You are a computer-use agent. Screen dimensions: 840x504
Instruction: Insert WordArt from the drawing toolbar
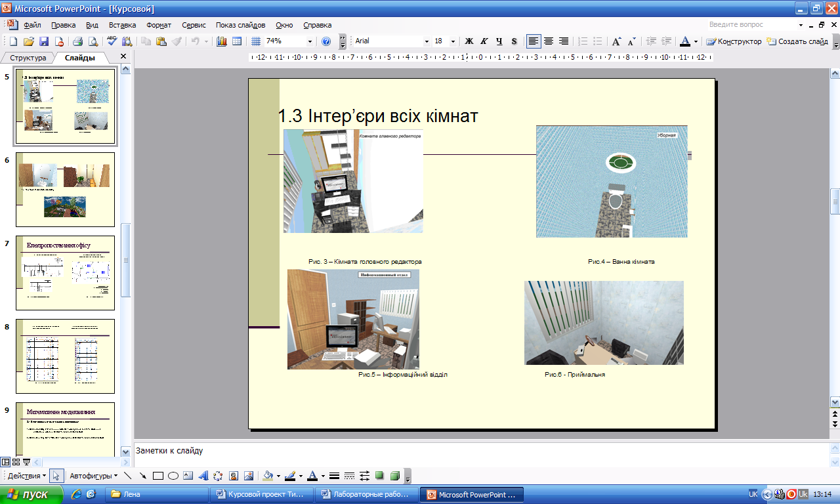point(203,476)
